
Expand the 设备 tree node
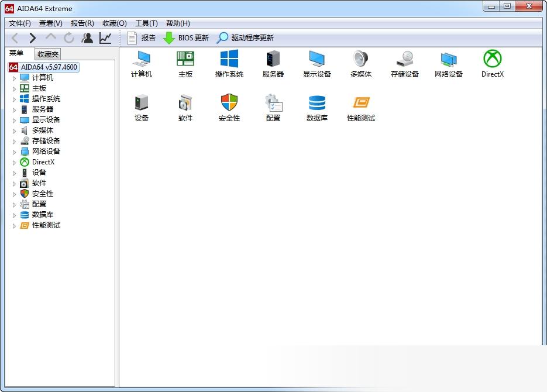point(14,173)
